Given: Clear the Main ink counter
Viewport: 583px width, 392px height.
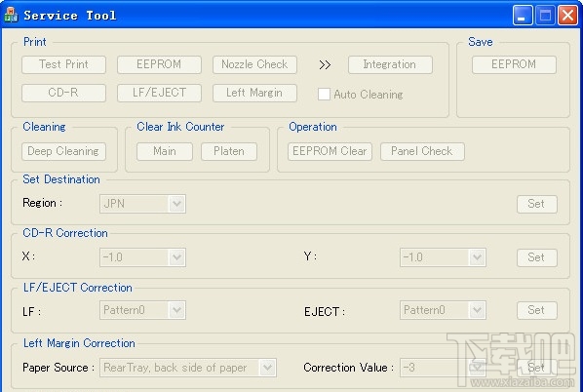Looking at the screenshot, I should point(165,151).
